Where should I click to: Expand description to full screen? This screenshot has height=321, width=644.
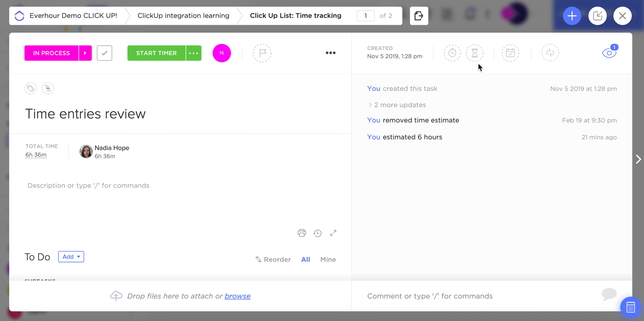333,233
